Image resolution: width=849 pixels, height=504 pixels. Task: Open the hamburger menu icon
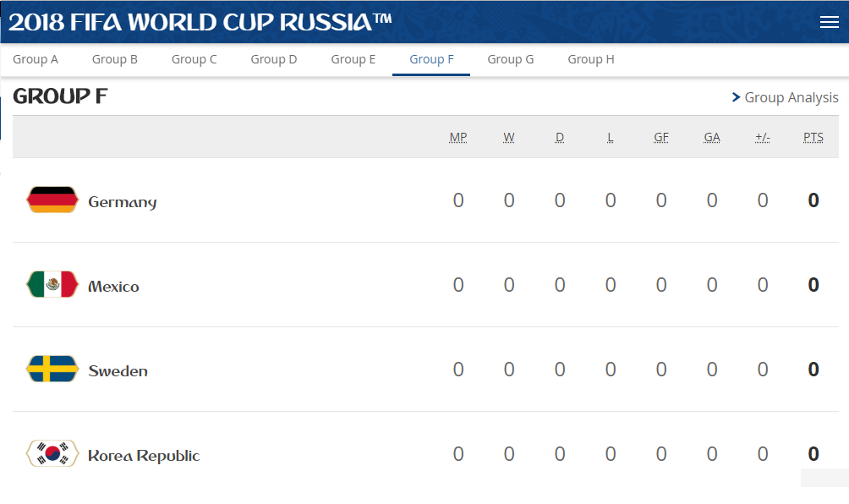click(x=829, y=23)
